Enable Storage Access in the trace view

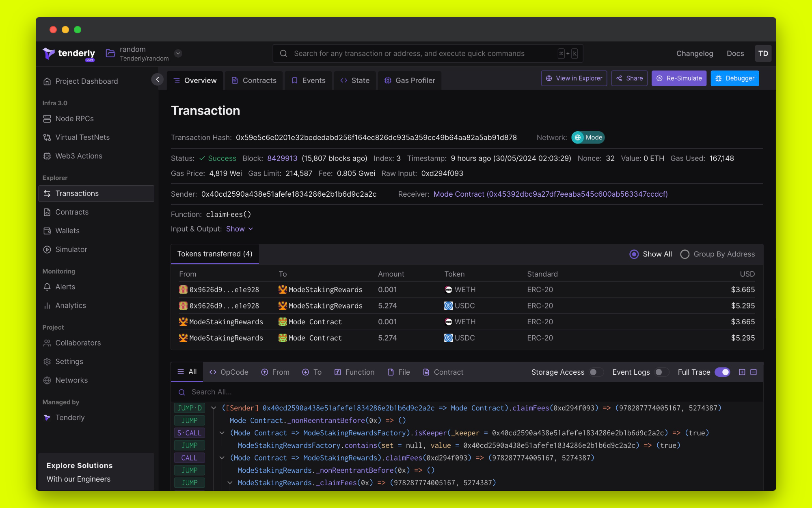click(x=596, y=372)
